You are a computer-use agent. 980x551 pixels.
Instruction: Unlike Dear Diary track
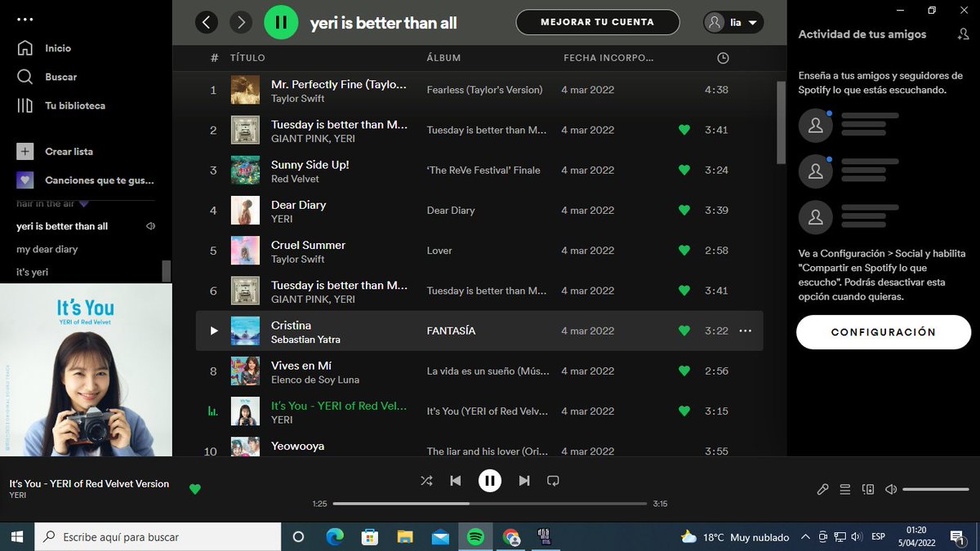point(684,210)
